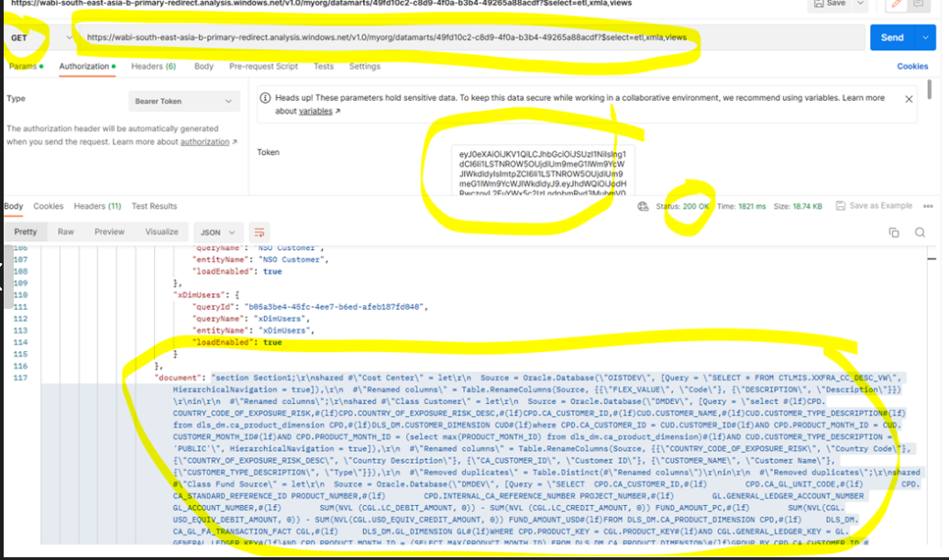
Task: Click the response minimap marker on right edge
Action: coord(932,258)
